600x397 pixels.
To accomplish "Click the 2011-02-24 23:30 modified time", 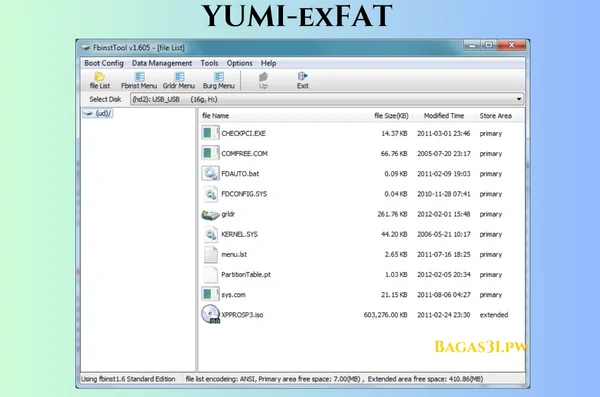I will point(443,315).
